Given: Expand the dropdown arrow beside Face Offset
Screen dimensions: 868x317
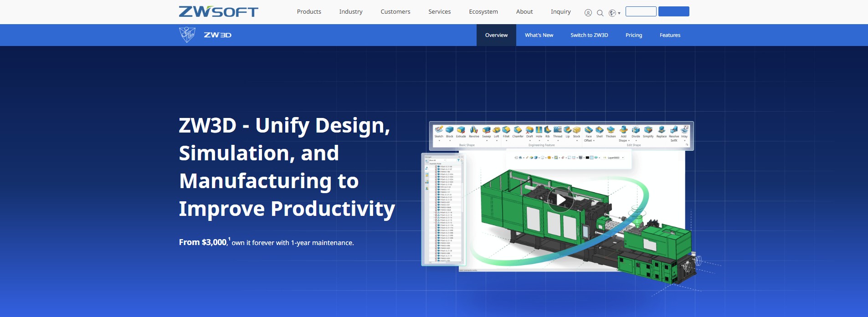Looking at the screenshot, I should (594, 141).
